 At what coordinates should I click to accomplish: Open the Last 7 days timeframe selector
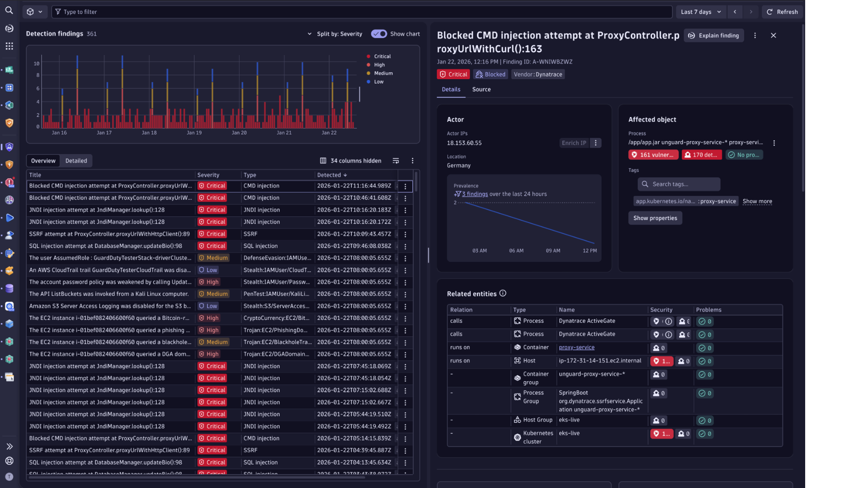pos(700,12)
